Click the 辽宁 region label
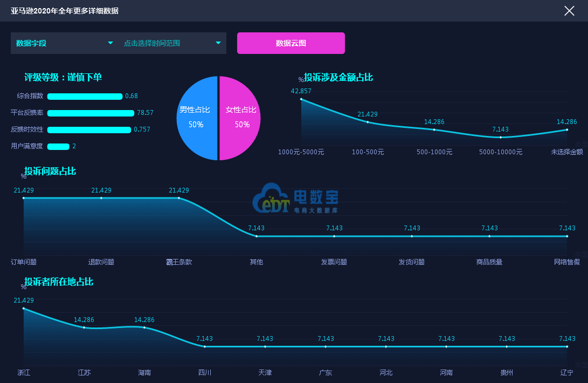The image size is (588, 383). pos(567,373)
